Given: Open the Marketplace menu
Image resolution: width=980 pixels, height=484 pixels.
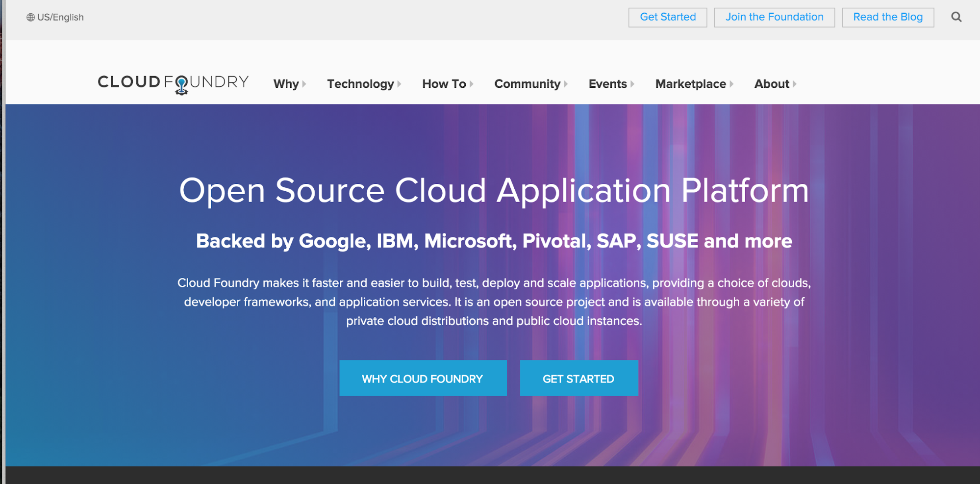Looking at the screenshot, I should click(690, 84).
